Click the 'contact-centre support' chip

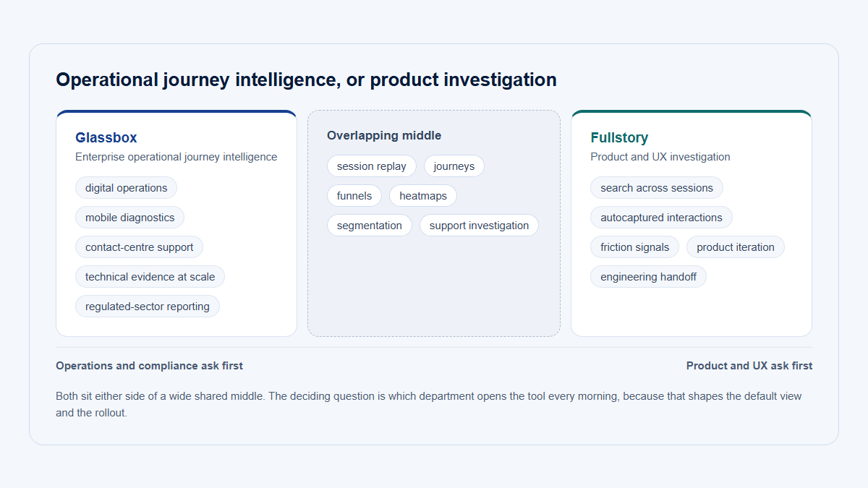click(x=139, y=247)
